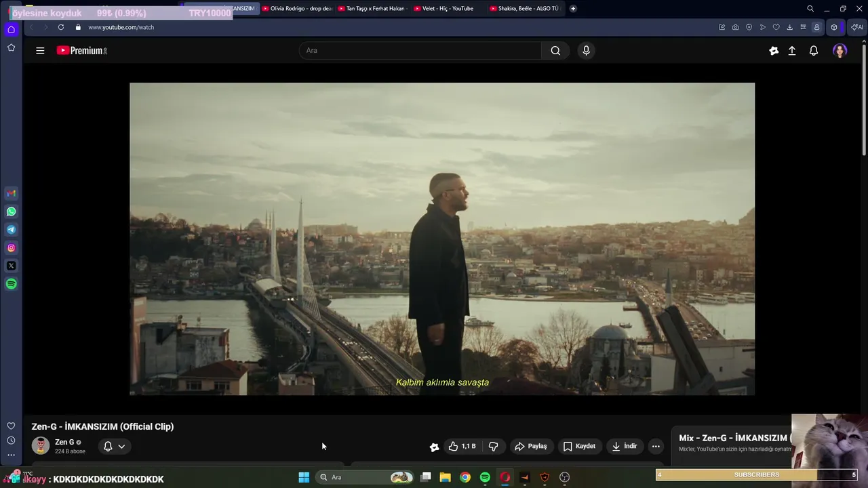Click inside the YouTube Ara search box
868x488 pixels.
click(420, 50)
